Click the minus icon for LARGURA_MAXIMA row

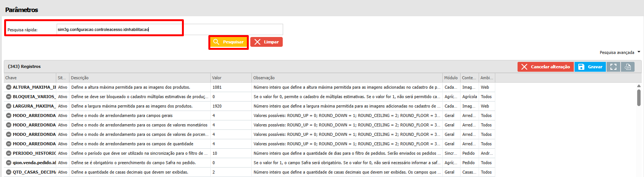9,106
